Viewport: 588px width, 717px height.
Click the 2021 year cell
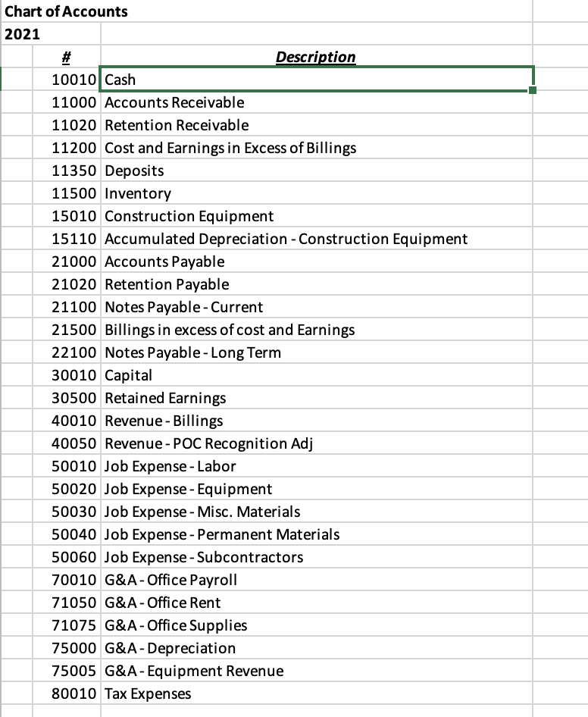click(x=51, y=33)
